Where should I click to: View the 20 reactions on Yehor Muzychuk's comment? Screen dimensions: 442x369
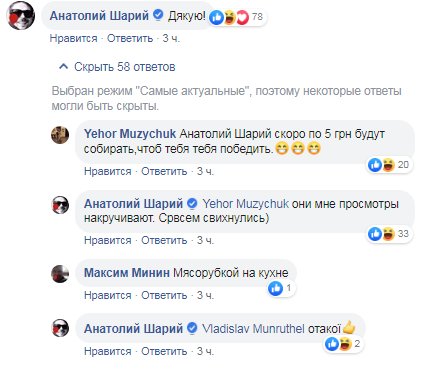coord(389,165)
